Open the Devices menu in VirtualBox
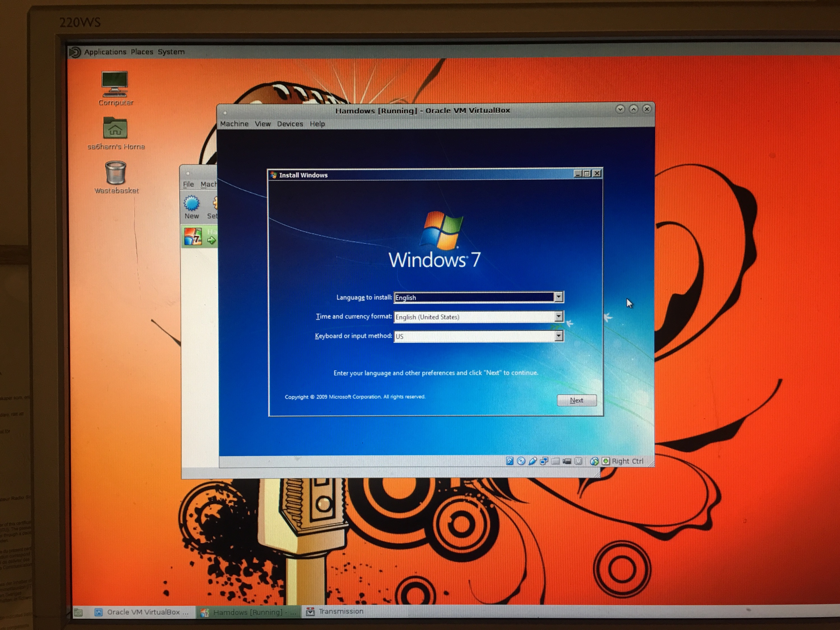This screenshot has height=630, width=840. [290, 124]
